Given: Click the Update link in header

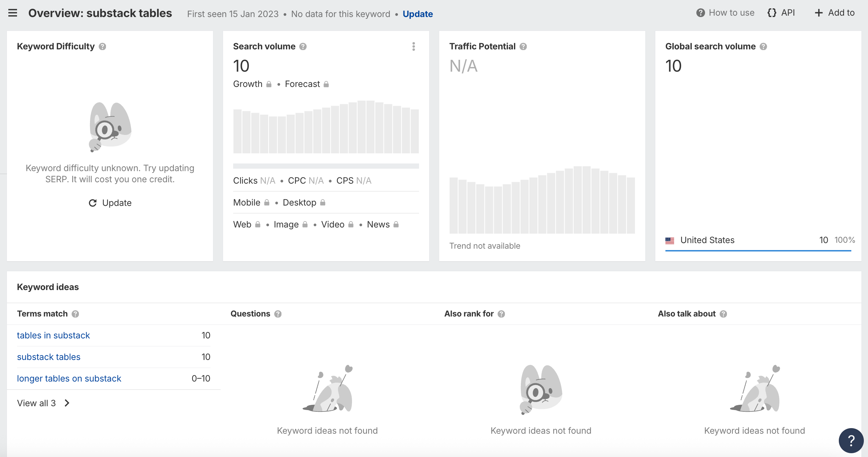Looking at the screenshot, I should [x=418, y=14].
